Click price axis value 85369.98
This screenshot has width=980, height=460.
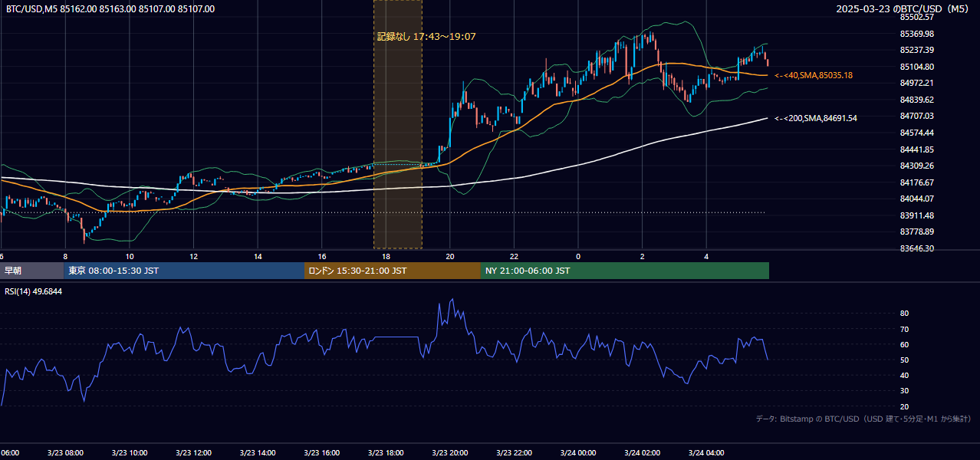tap(916, 34)
